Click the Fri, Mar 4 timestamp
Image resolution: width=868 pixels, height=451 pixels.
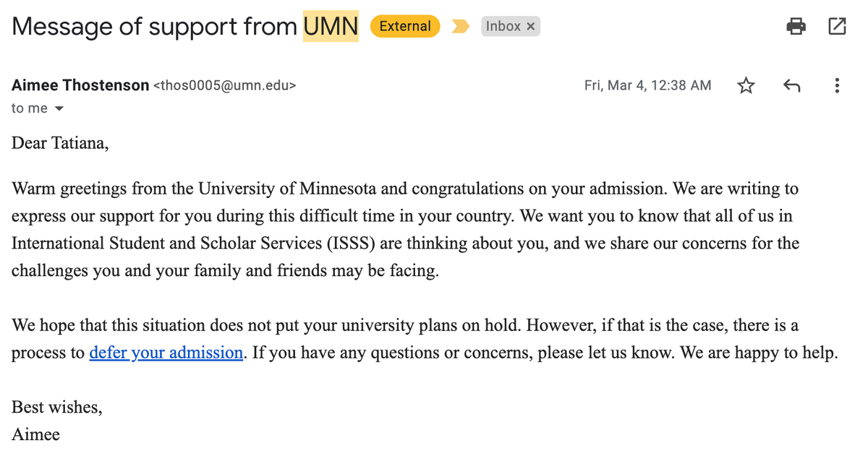647,85
